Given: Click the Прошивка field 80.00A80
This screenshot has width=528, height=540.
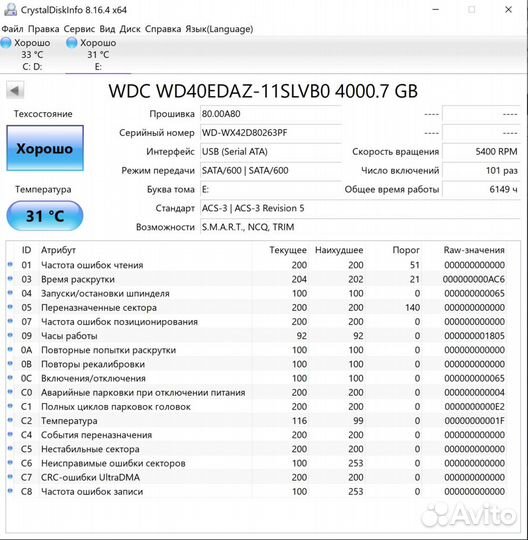Looking at the screenshot, I should click(x=271, y=114).
